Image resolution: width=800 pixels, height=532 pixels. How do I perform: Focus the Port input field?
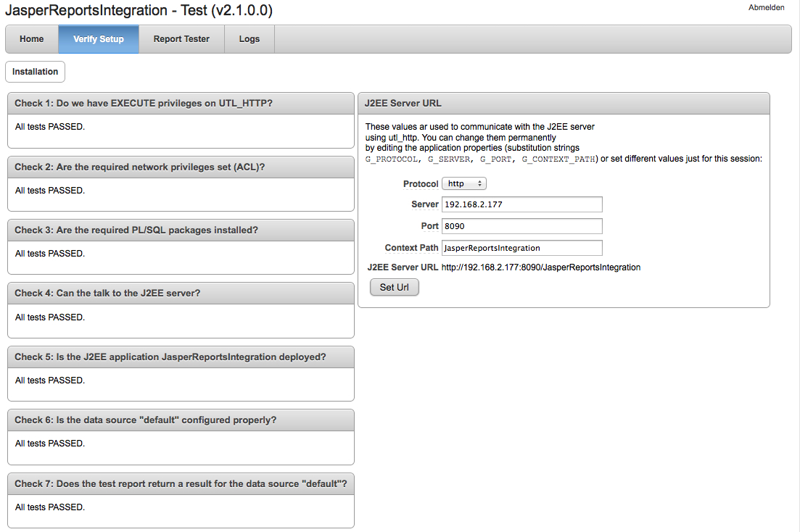pos(521,226)
